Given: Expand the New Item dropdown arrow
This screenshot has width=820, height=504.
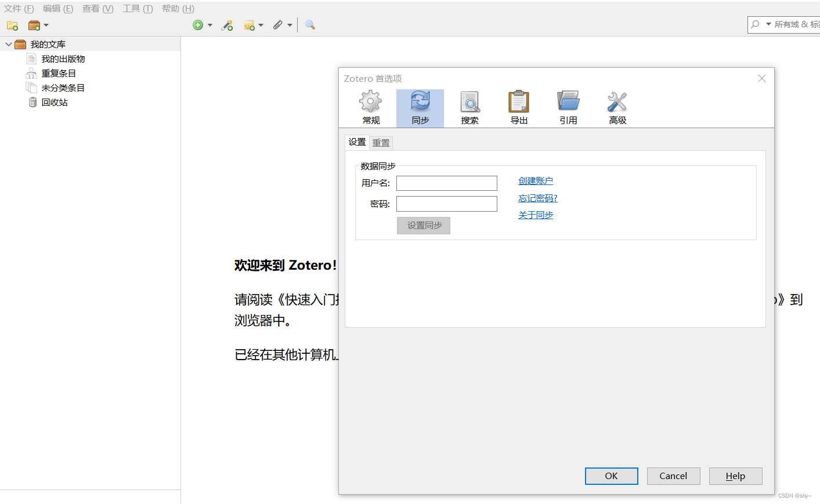Looking at the screenshot, I should pyautogui.click(x=210, y=26).
